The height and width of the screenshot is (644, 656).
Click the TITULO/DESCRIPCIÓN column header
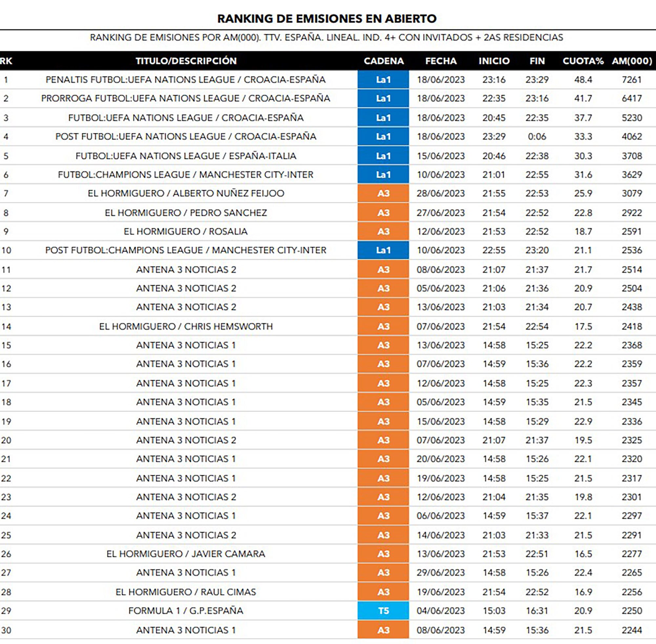point(186,61)
